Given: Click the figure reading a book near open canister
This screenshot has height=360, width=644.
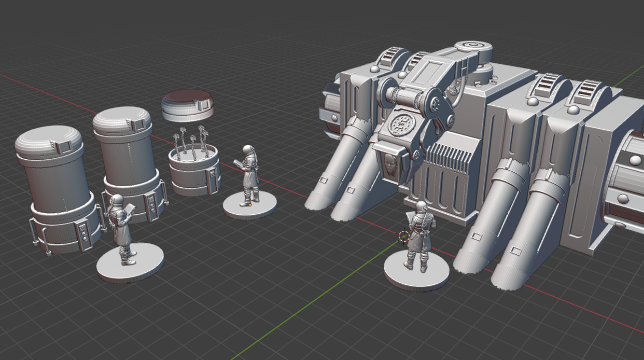Looking at the screenshot, I should point(249,175).
